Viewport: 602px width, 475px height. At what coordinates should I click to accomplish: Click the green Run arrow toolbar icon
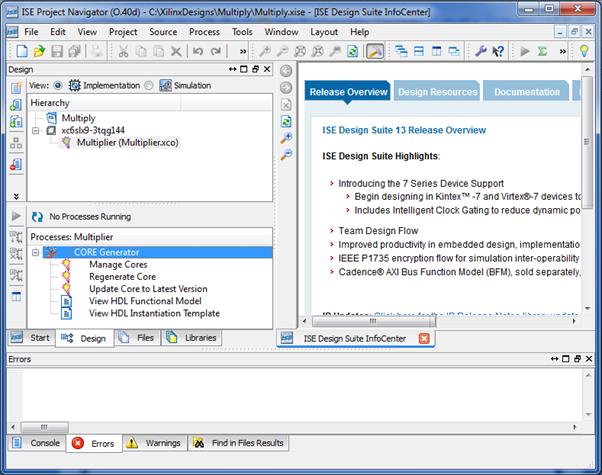pos(524,51)
